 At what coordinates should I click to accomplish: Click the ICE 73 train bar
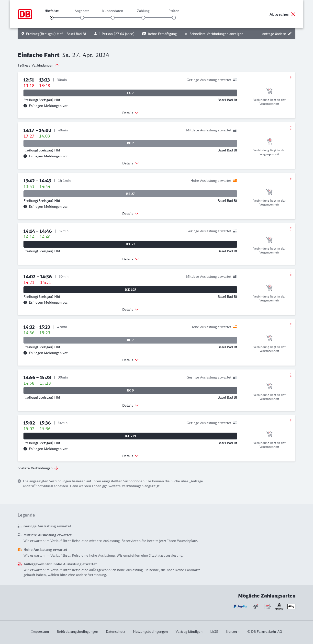coord(130,244)
